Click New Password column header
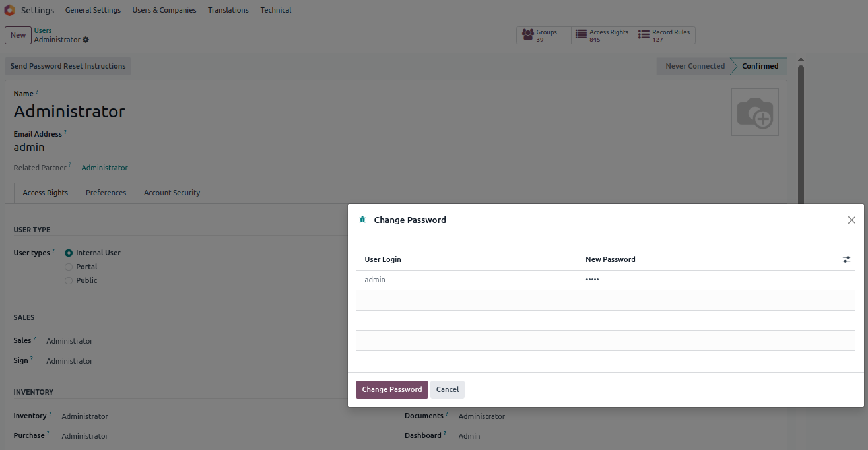868x450 pixels. point(611,259)
